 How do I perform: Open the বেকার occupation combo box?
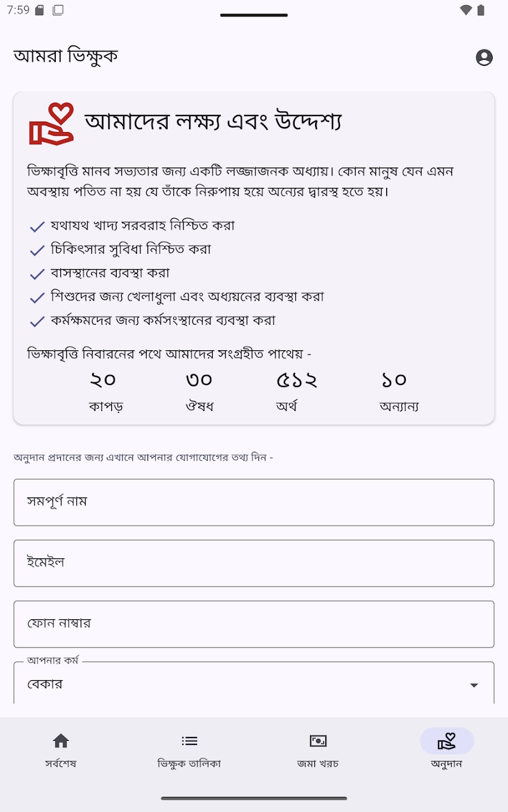point(254,683)
